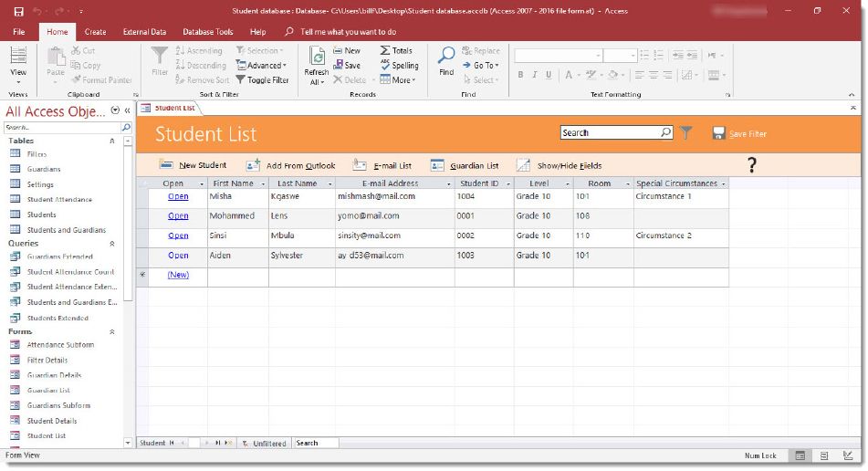Image resolution: width=868 pixels, height=471 pixels.
Task: Collapse the Tables group in navigation pane
Action: pos(112,141)
